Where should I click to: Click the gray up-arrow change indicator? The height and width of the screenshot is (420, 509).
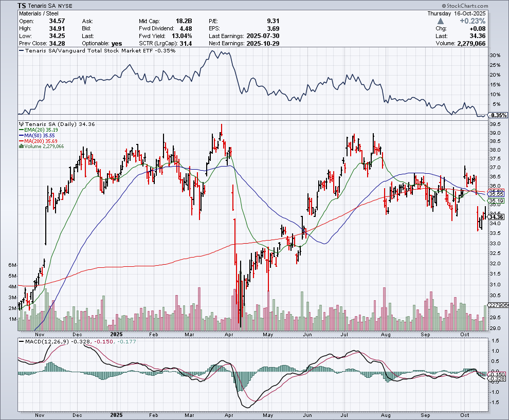442,21
